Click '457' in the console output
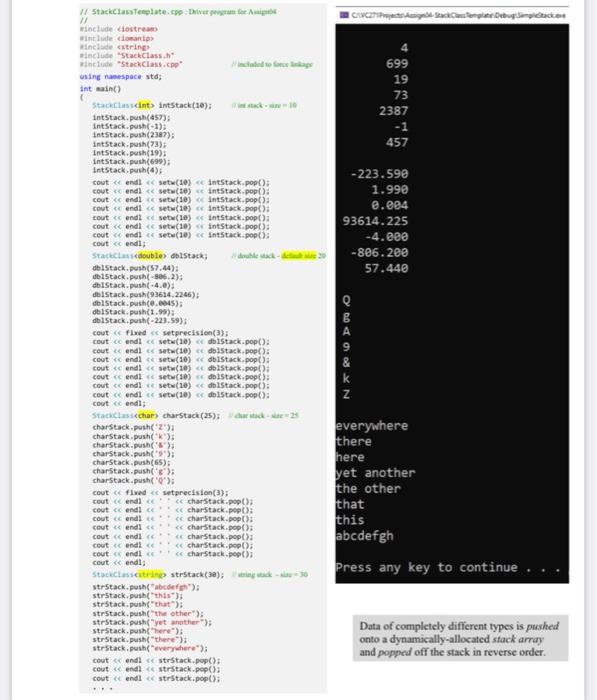The height and width of the screenshot is (700, 597). [397, 142]
